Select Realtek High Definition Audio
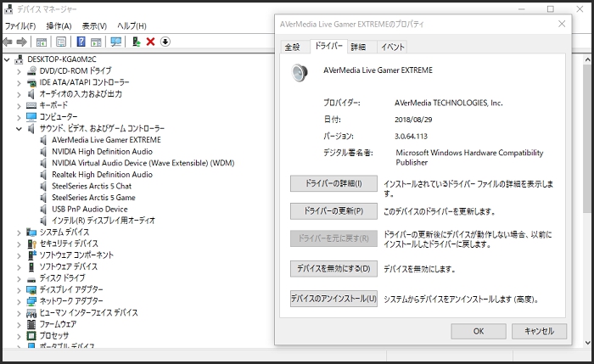 102,175
